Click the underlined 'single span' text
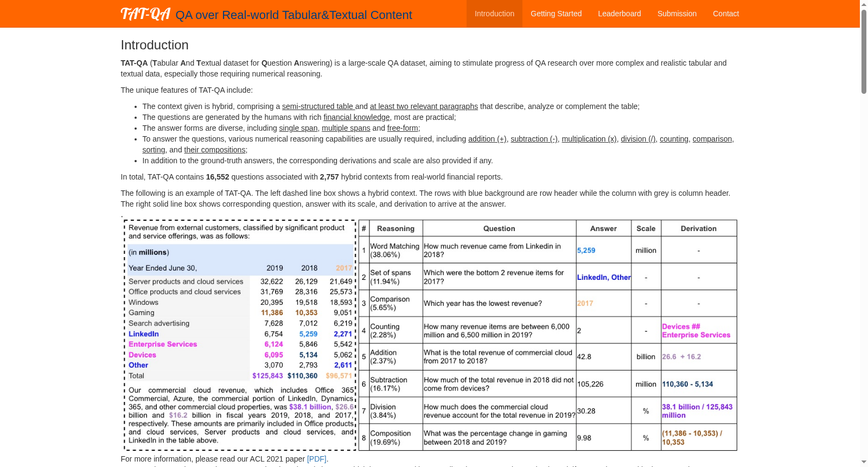Image resolution: width=868 pixels, height=467 pixels. (x=298, y=128)
